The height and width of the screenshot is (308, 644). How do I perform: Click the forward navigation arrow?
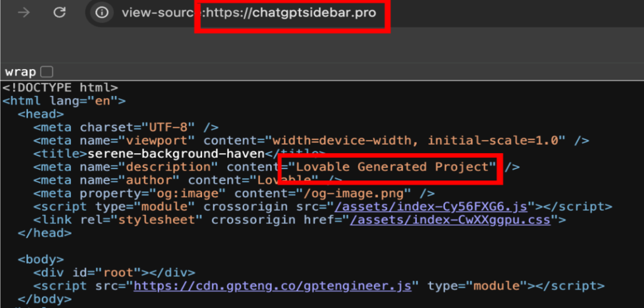pos(24,13)
